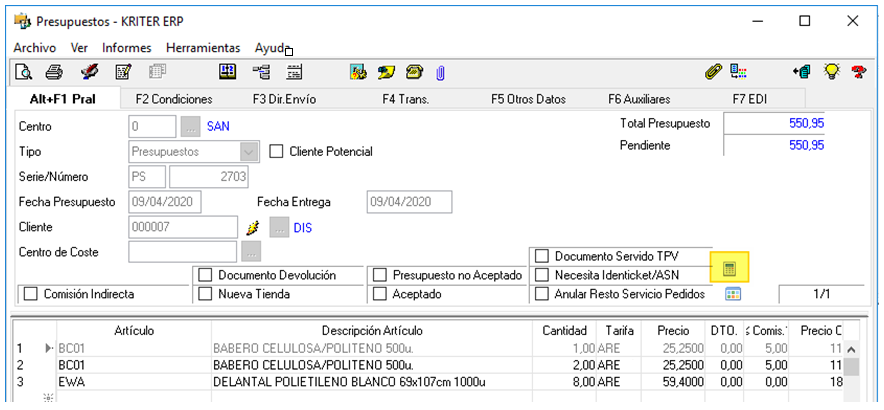Select row with DELANTAL POLIETILENO BLANCO
This screenshot has height=410, width=884.
click(350, 381)
